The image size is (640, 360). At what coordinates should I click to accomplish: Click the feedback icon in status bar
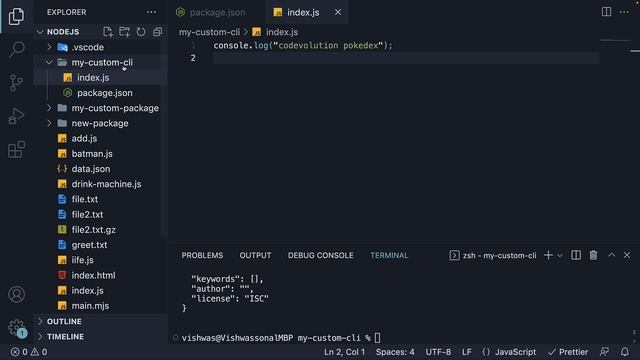tap(604, 352)
